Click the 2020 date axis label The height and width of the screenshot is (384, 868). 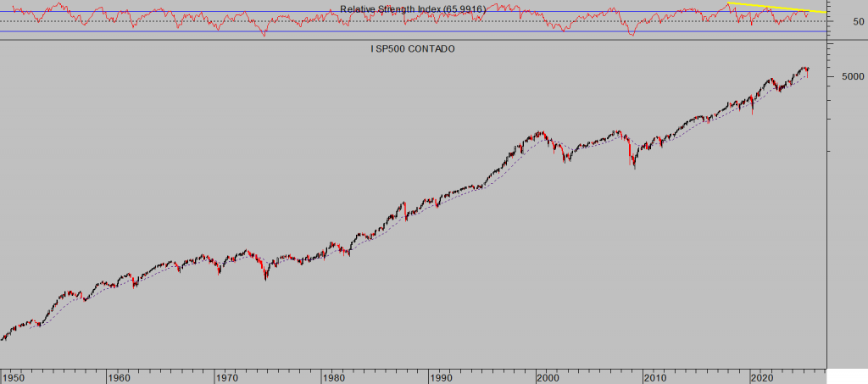(762, 378)
